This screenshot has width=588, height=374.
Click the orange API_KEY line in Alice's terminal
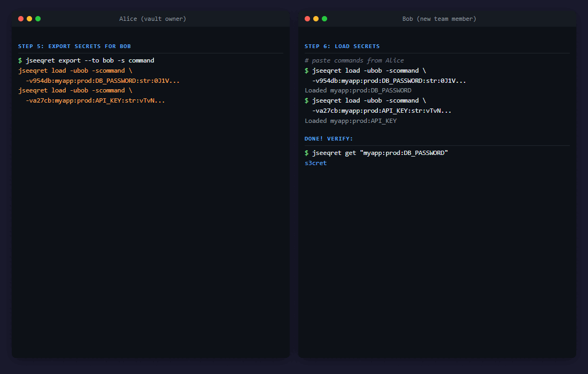pos(95,100)
